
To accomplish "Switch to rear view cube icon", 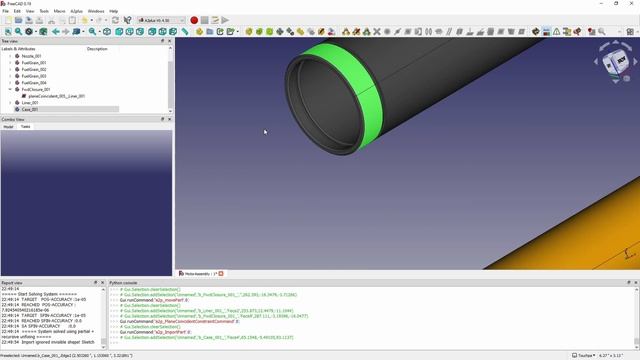I will [x=152, y=31].
